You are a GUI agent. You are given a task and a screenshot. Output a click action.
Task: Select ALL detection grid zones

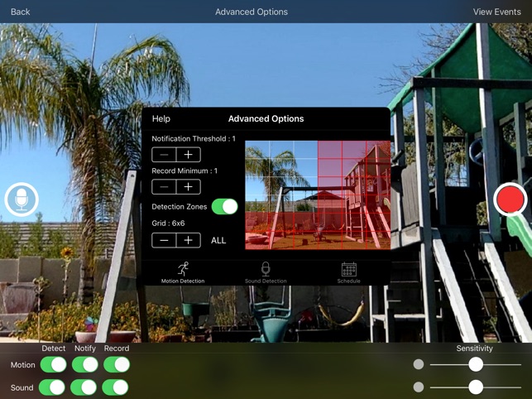coord(218,240)
